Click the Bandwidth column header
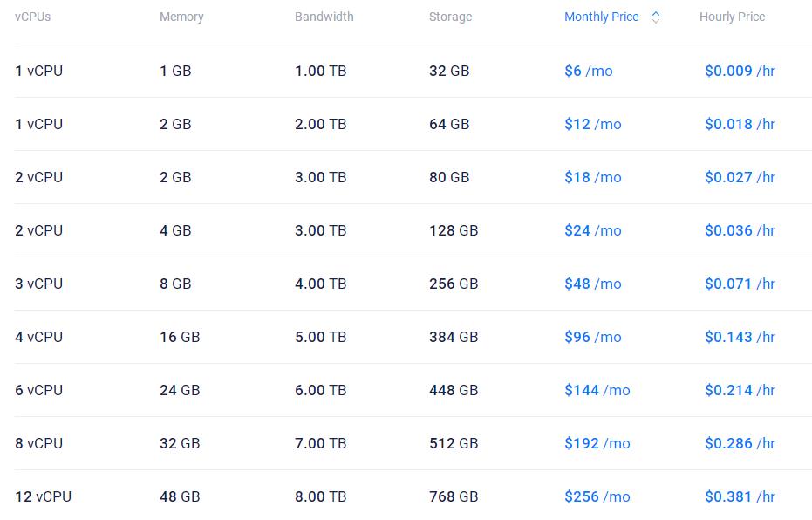Viewport: 812px width, 520px height. (324, 17)
